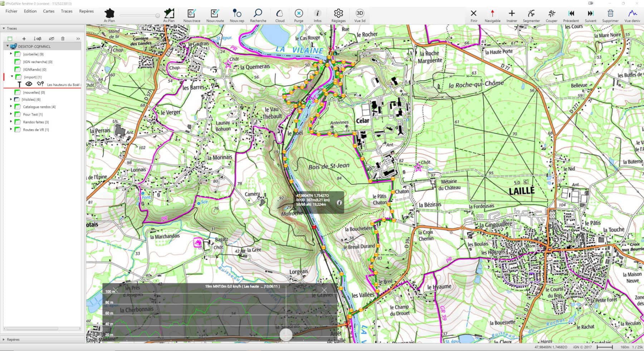Select the Couper cut tool
The height and width of the screenshot is (351, 644).
(x=551, y=15)
